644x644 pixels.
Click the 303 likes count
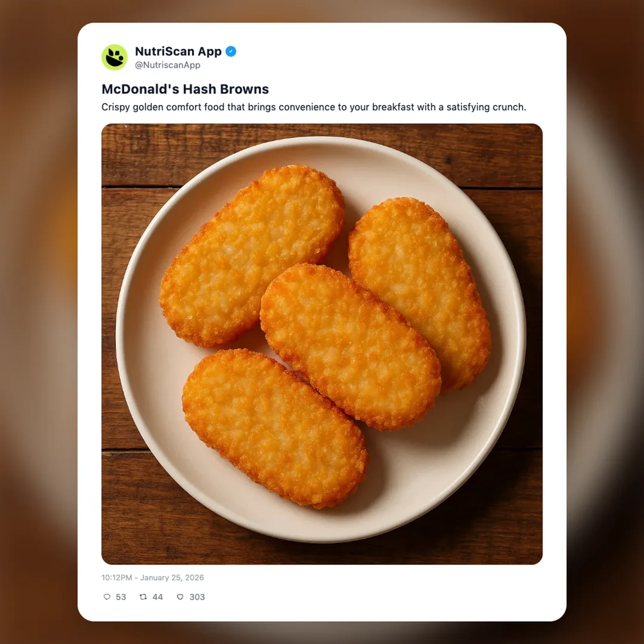point(197,597)
